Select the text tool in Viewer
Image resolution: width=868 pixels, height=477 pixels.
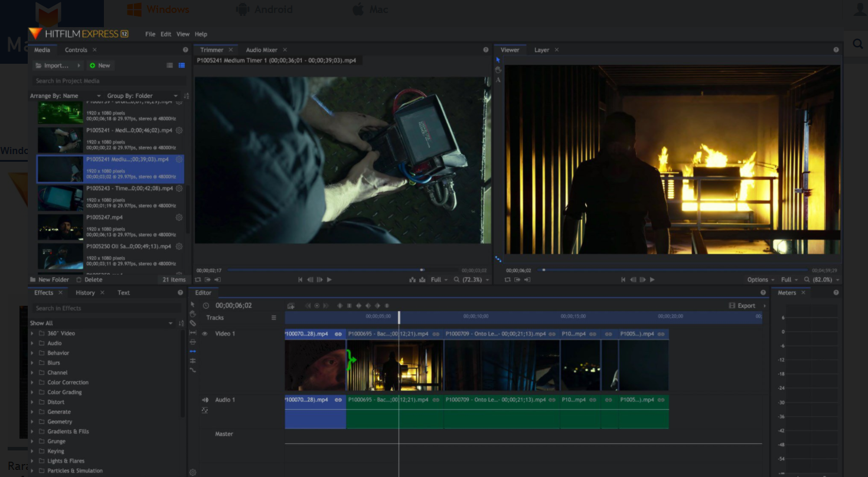(498, 80)
